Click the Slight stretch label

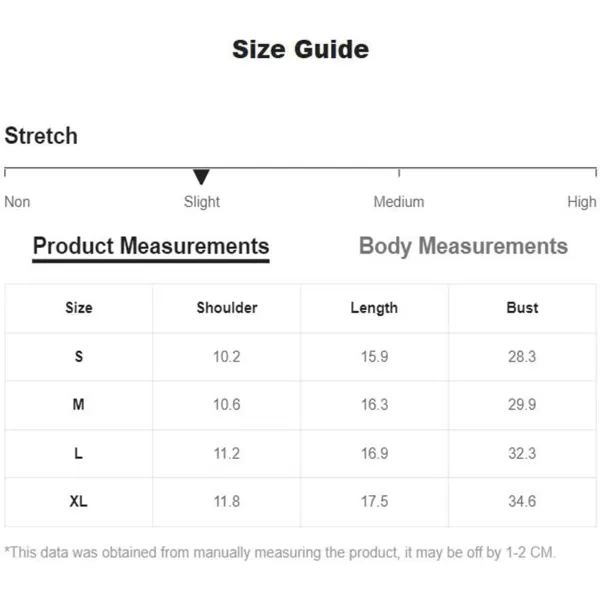pos(202,202)
